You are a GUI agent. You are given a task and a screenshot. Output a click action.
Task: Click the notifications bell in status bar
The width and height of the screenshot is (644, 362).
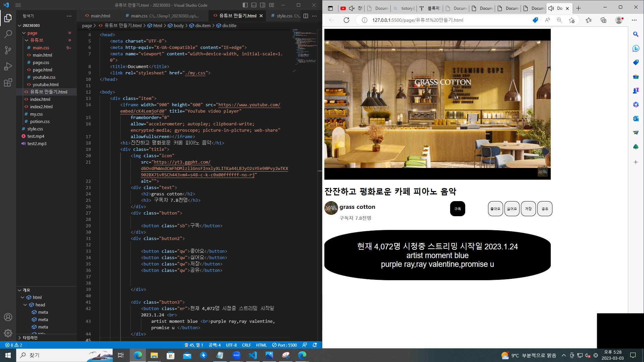click(315, 345)
